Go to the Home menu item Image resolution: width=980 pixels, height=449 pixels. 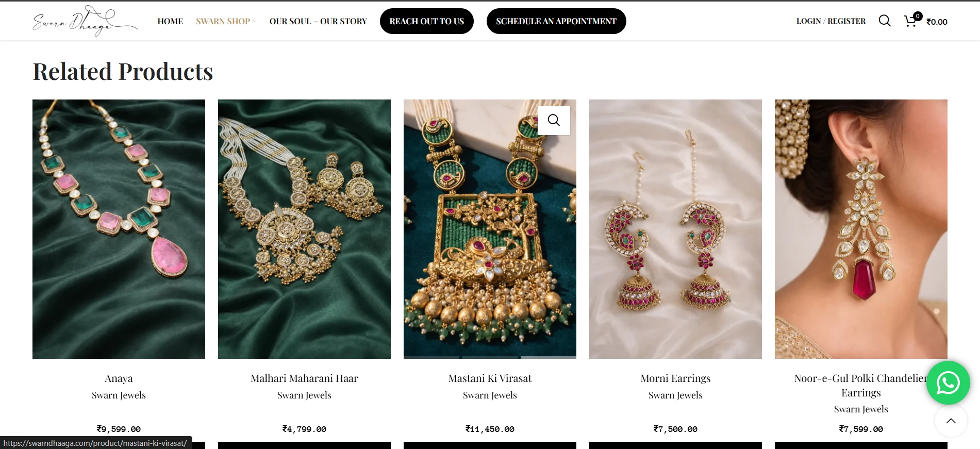tap(170, 21)
